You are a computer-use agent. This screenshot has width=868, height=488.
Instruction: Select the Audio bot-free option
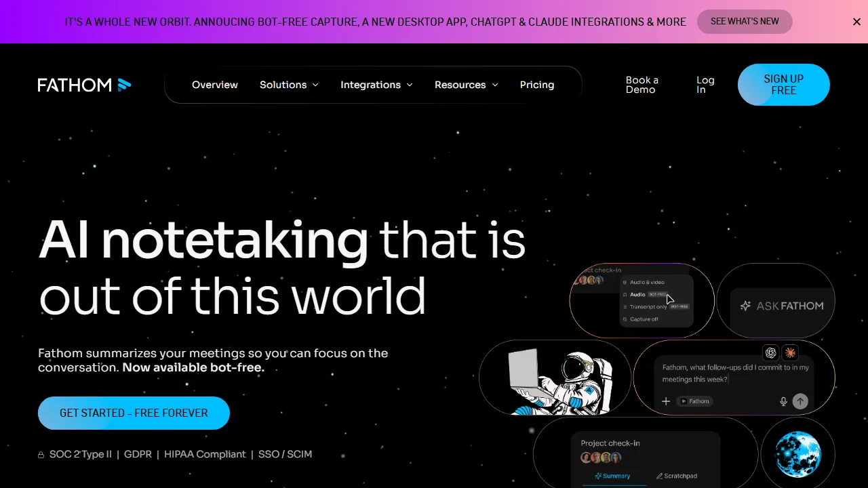coord(647,295)
